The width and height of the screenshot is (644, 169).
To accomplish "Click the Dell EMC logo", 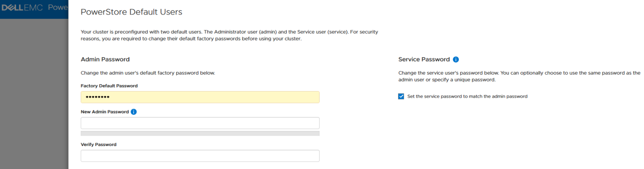I will 22,8.
